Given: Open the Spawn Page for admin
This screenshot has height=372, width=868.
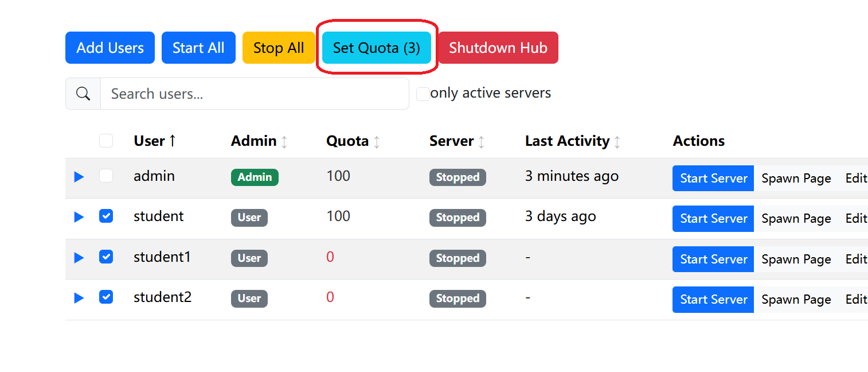Looking at the screenshot, I should click(x=796, y=178).
